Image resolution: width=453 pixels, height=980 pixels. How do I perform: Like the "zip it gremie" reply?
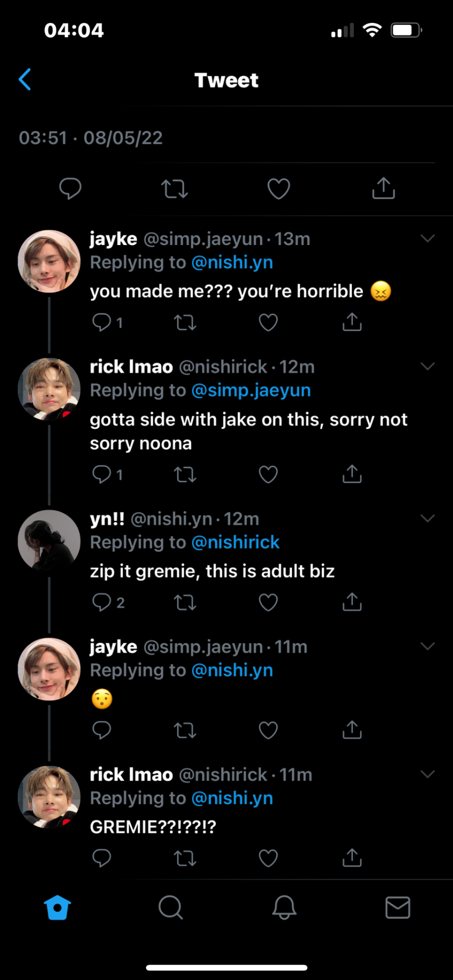tap(268, 602)
